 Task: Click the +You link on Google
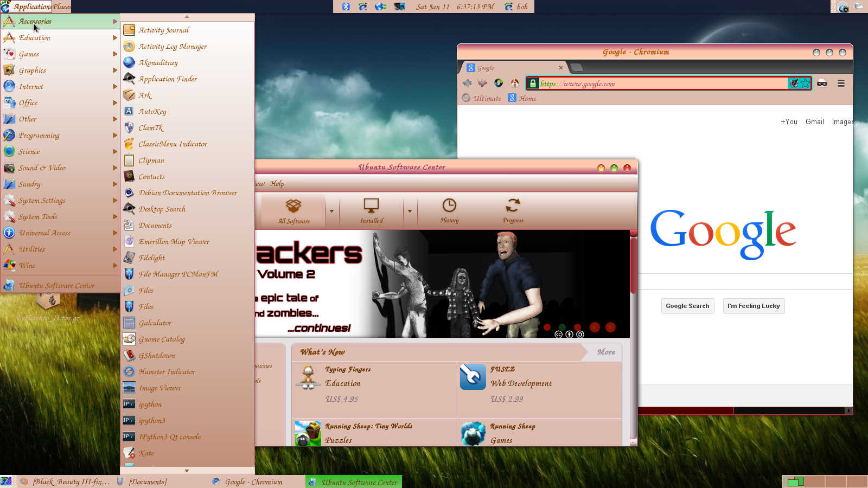tap(789, 122)
